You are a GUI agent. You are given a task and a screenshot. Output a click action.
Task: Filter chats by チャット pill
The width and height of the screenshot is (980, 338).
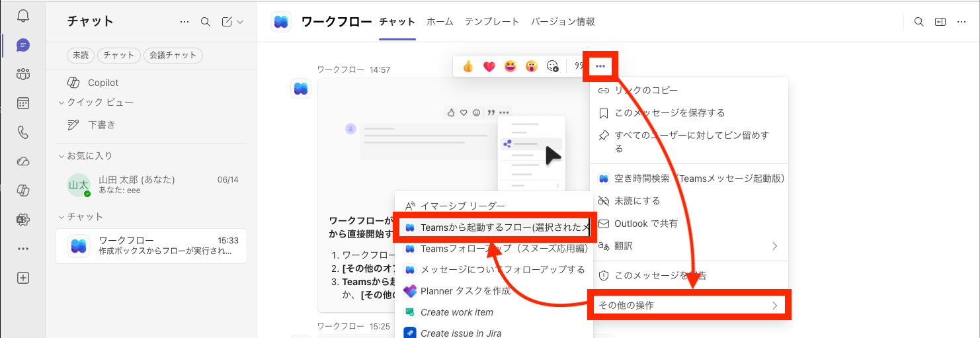click(x=119, y=56)
